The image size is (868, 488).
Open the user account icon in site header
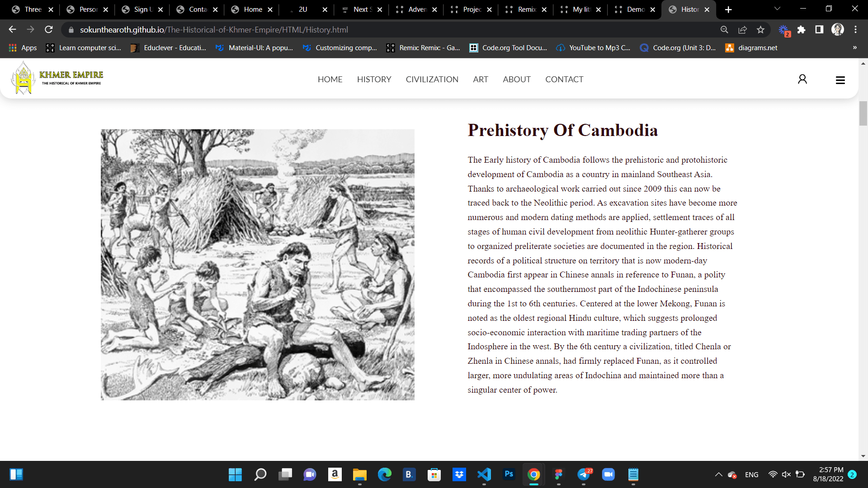click(802, 80)
